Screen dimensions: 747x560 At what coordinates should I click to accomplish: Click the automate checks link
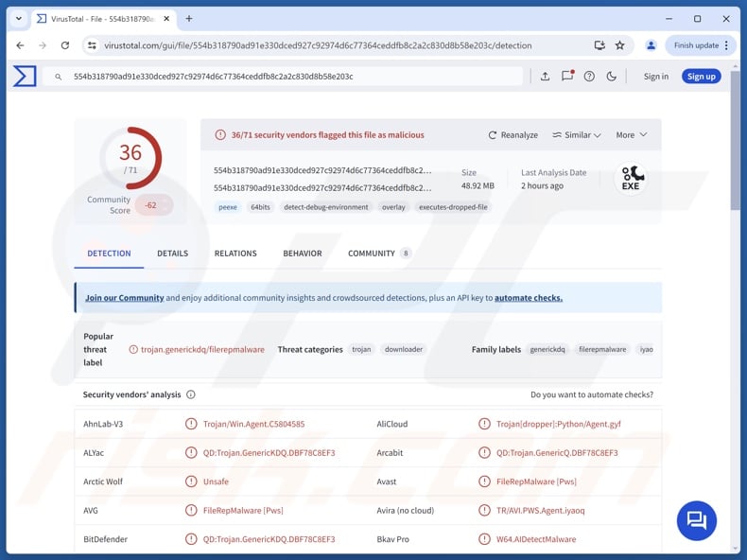(x=528, y=298)
